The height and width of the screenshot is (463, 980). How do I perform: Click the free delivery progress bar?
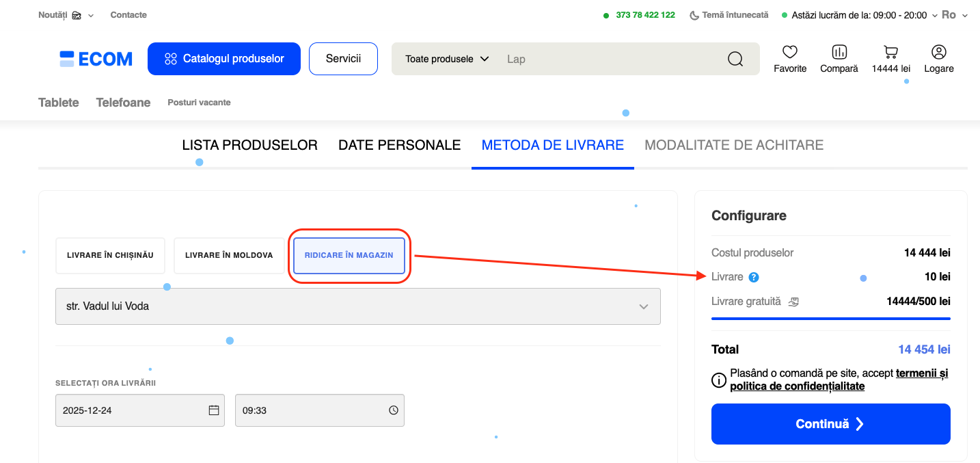[830, 318]
